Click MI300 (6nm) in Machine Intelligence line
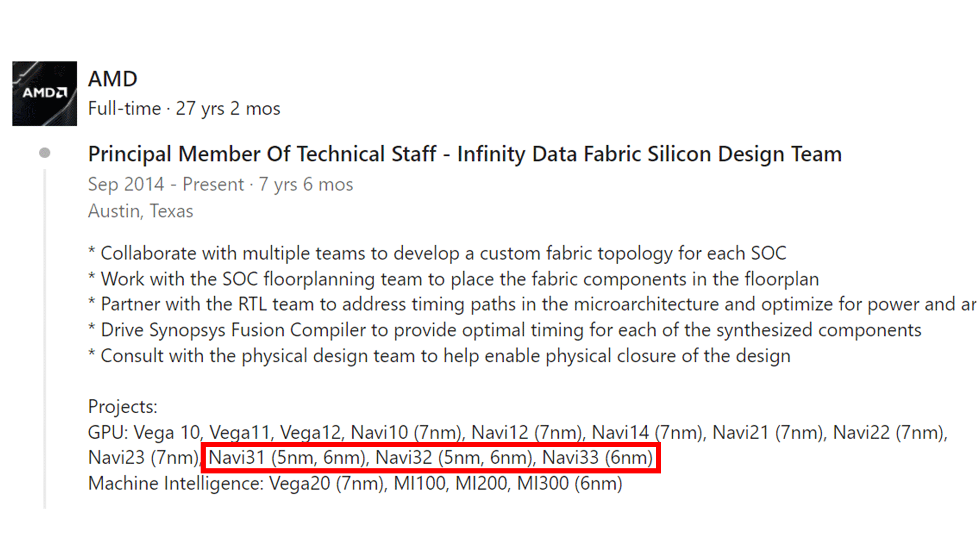 pos(570,483)
